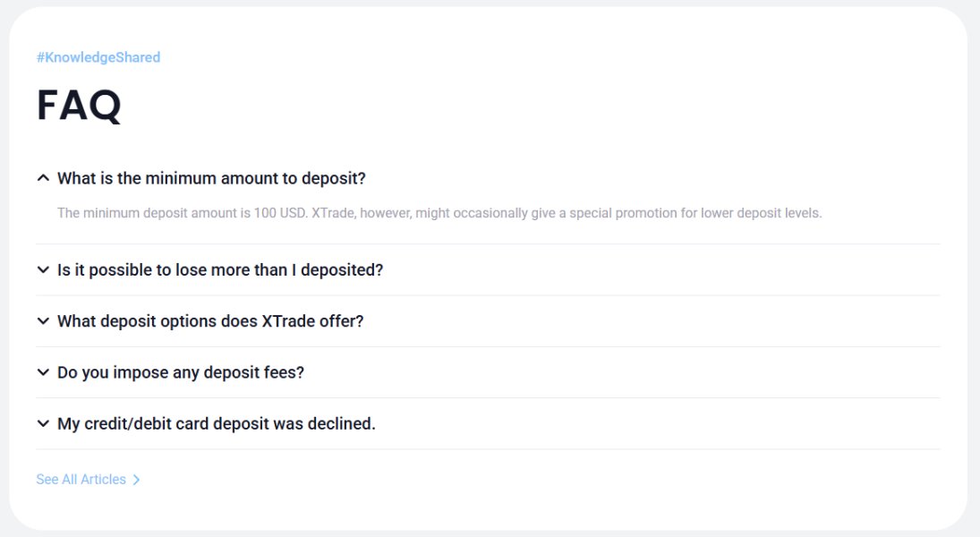This screenshot has height=537, width=980.
Task: Click the FAQ heading
Action: point(79,106)
